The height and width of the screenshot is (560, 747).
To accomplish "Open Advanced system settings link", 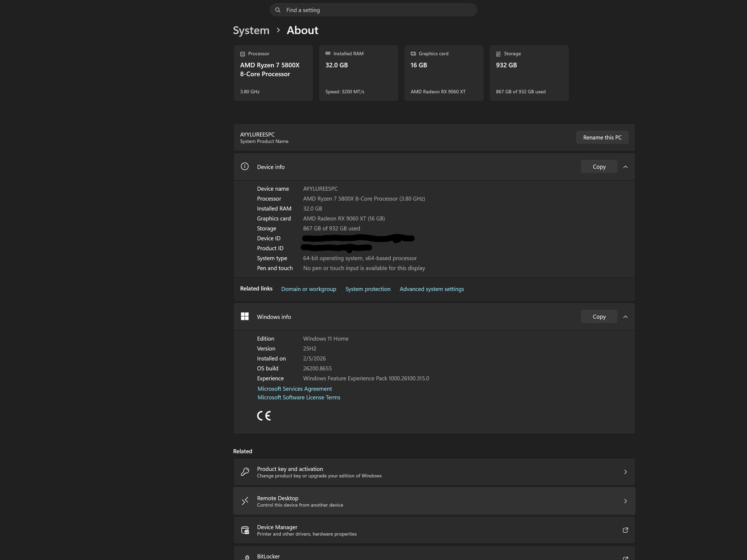I will tap(432, 289).
